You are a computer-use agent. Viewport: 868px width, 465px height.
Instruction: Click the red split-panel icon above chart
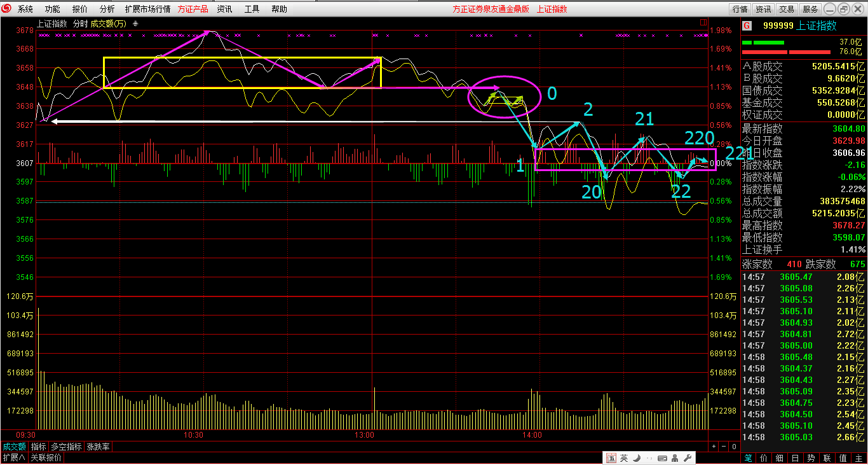click(702, 23)
